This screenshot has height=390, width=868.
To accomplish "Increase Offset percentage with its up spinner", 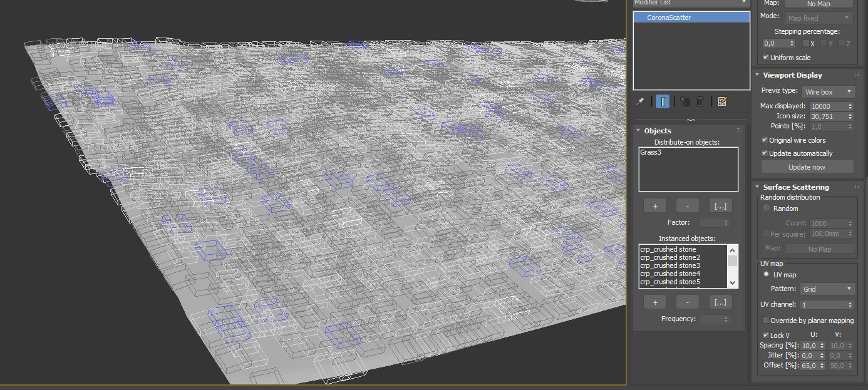I will pyautogui.click(x=821, y=363).
